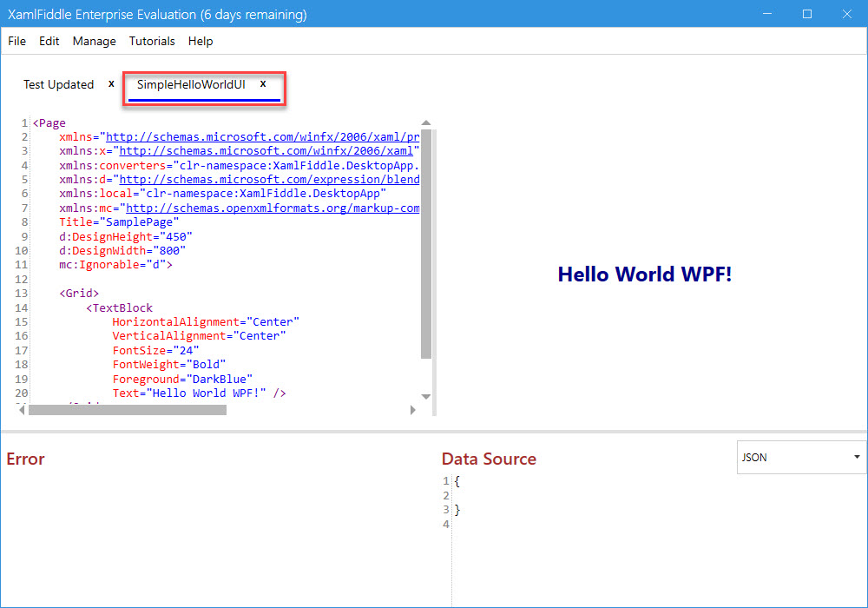Image resolution: width=868 pixels, height=608 pixels.
Task: Click the code editor vertical scrollbar thumb
Action: tap(425, 244)
